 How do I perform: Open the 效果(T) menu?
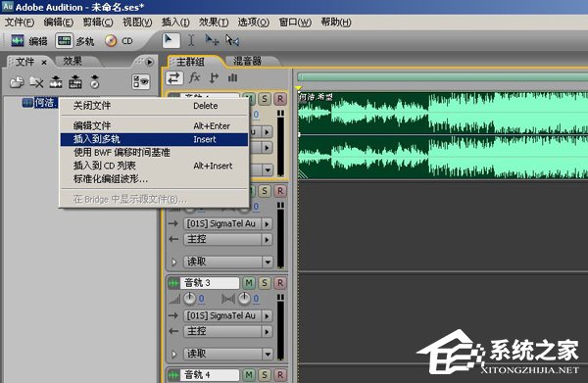click(214, 23)
